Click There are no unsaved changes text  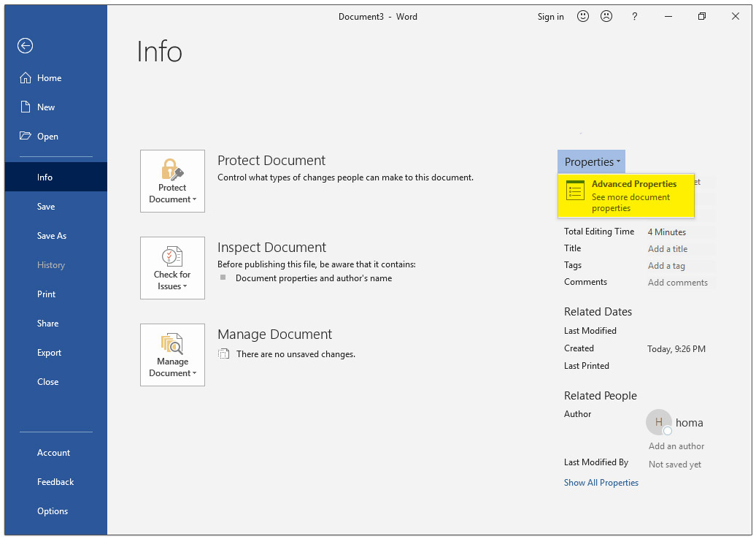[x=296, y=354]
